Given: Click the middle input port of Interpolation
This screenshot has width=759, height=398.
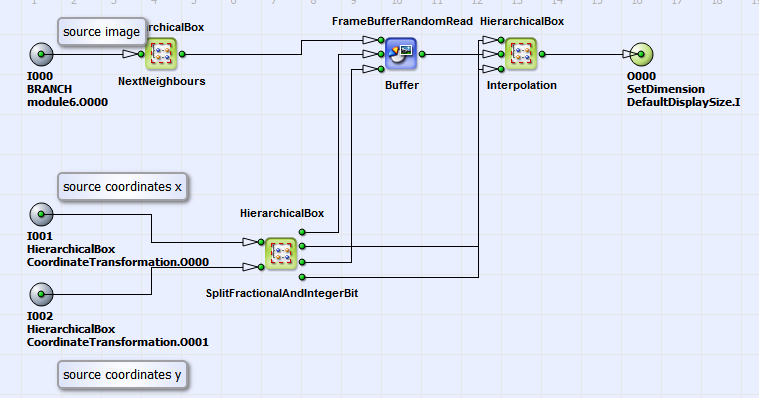Looking at the screenshot, I should [501, 54].
